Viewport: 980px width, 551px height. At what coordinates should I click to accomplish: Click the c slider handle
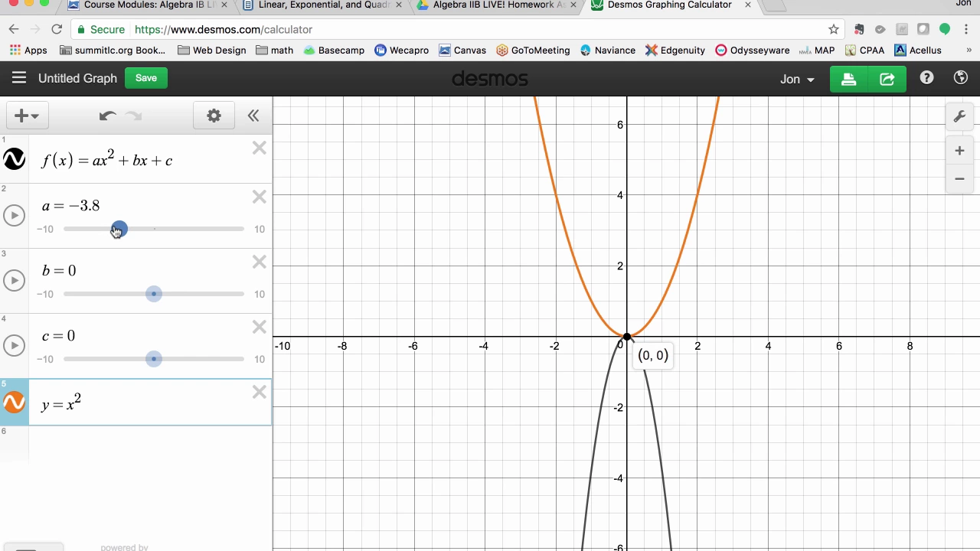(154, 360)
